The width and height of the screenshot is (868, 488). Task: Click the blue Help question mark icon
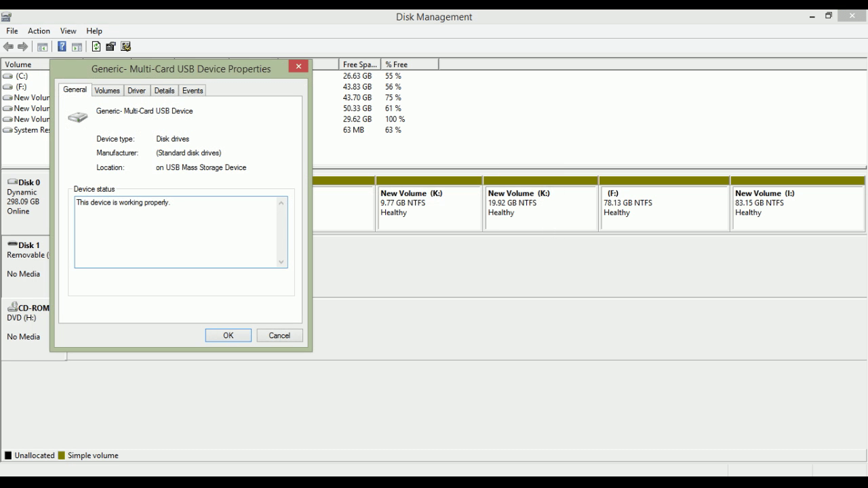[x=62, y=47]
